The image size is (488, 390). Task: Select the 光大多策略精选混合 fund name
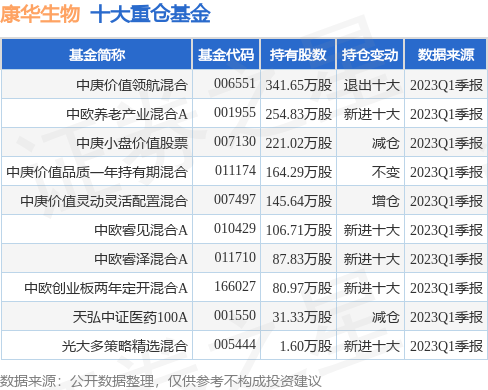pos(125,346)
